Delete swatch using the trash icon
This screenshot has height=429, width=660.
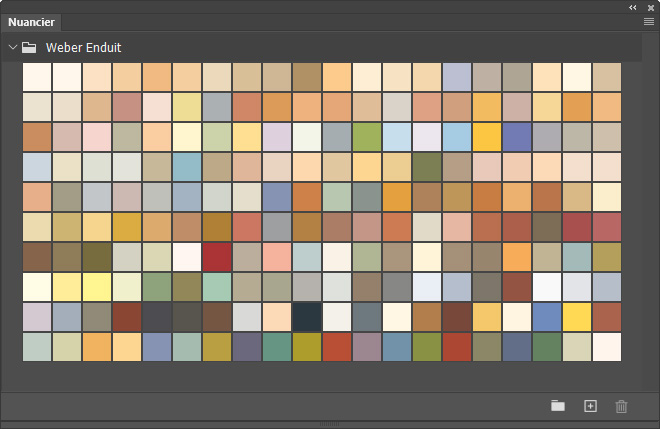[621, 406]
